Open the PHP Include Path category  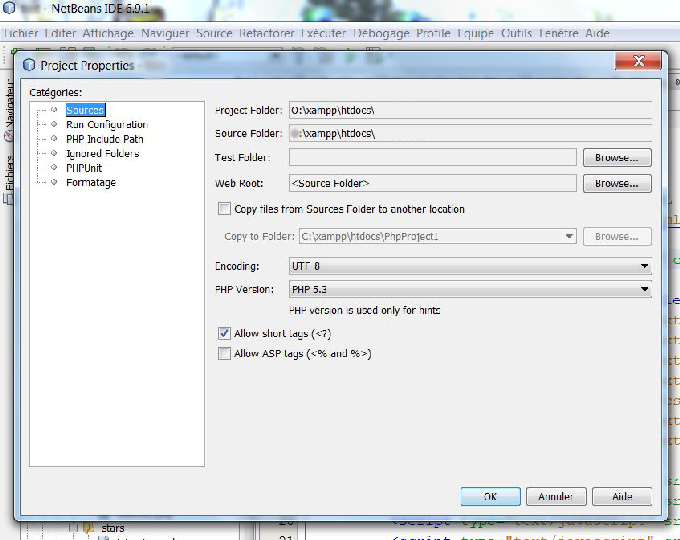point(105,139)
